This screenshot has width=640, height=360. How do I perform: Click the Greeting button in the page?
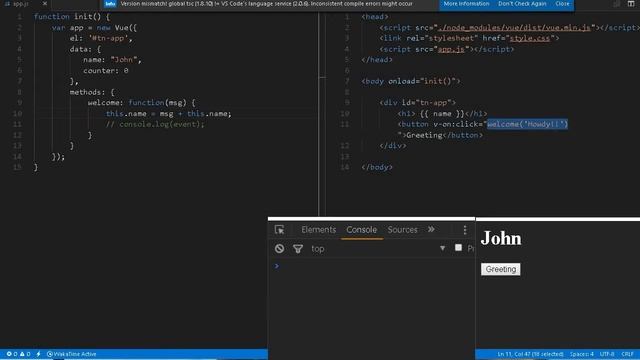500,269
